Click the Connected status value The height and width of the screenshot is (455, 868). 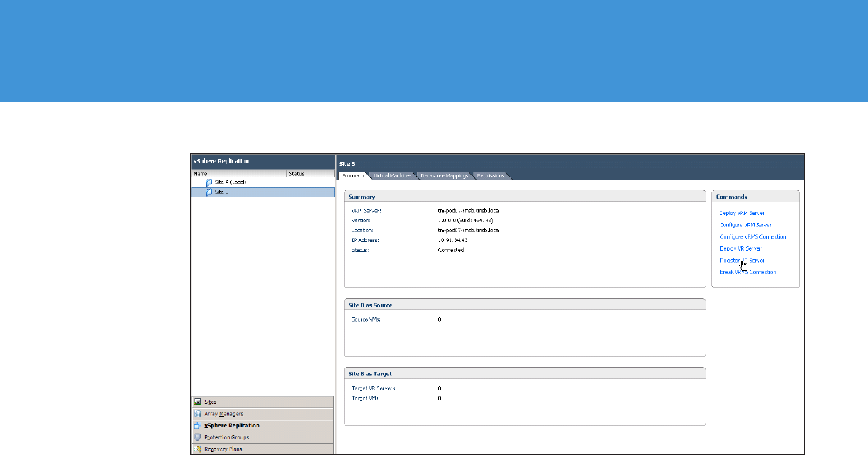click(451, 251)
